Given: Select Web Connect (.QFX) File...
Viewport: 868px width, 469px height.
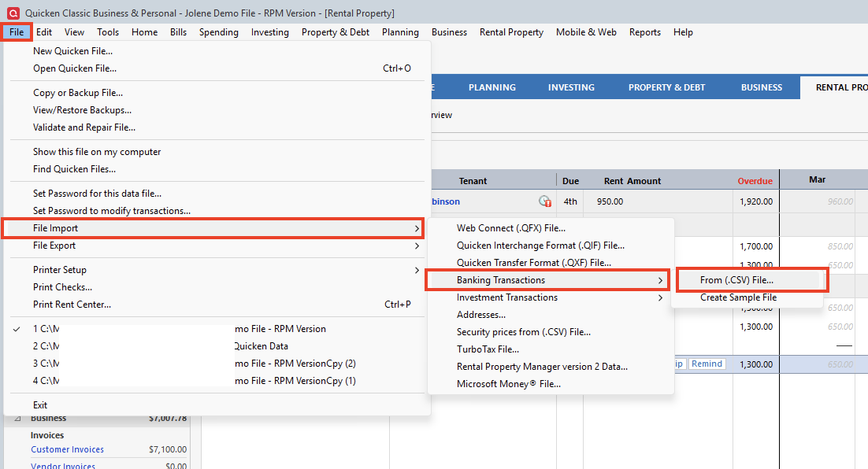Looking at the screenshot, I should pos(551,228).
